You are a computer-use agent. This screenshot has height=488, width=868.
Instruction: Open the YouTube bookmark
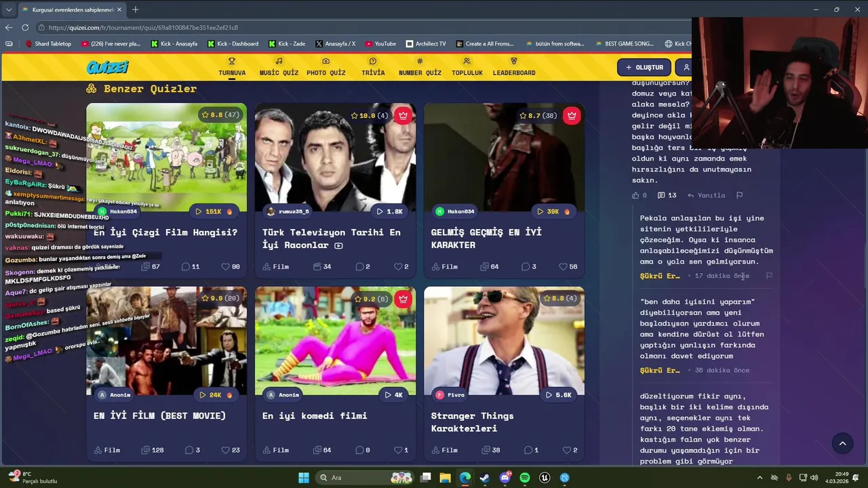380,43
